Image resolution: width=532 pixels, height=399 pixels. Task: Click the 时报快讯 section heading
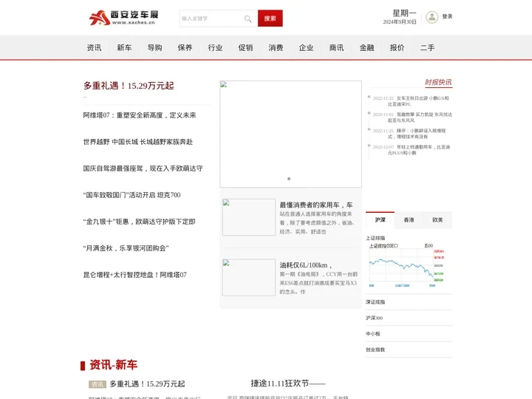tap(438, 82)
